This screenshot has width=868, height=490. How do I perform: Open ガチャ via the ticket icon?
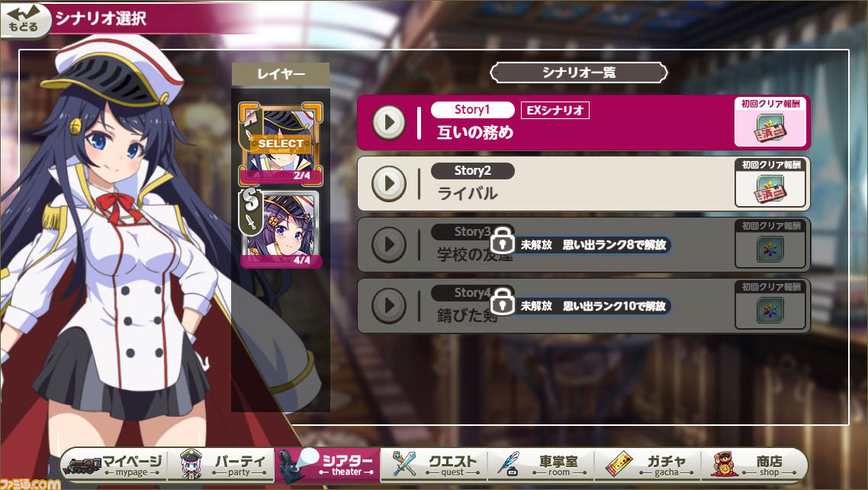pyautogui.click(x=648, y=465)
